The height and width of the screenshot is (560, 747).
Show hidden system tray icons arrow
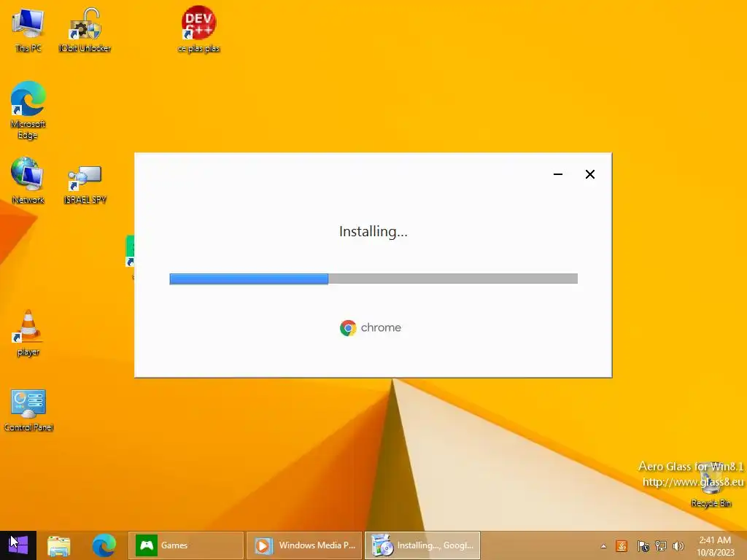click(603, 546)
